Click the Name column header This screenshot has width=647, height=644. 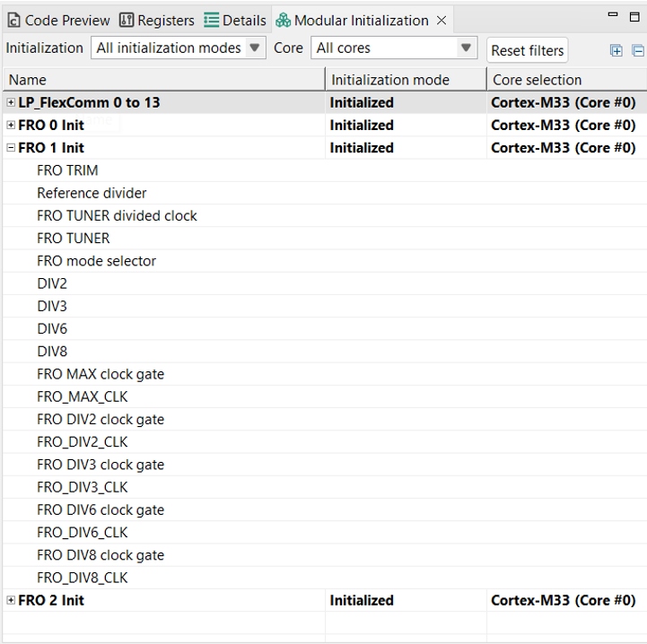tap(162, 80)
